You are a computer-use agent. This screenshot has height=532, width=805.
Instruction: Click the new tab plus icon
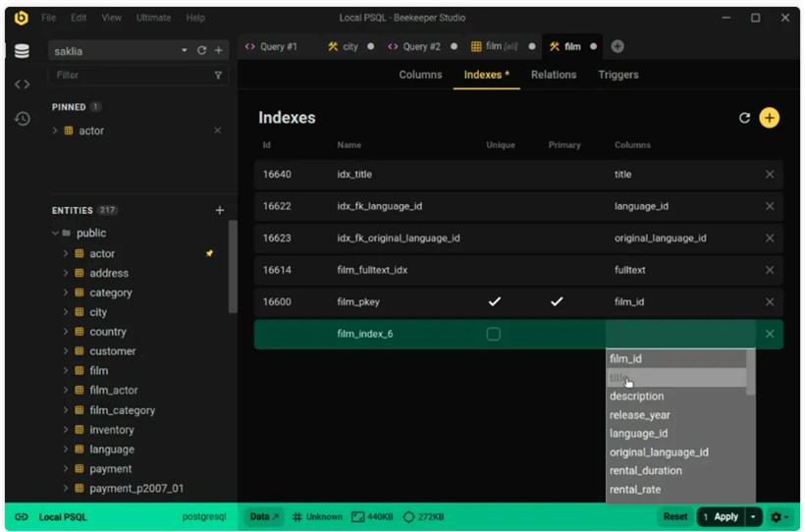[x=617, y=46]
